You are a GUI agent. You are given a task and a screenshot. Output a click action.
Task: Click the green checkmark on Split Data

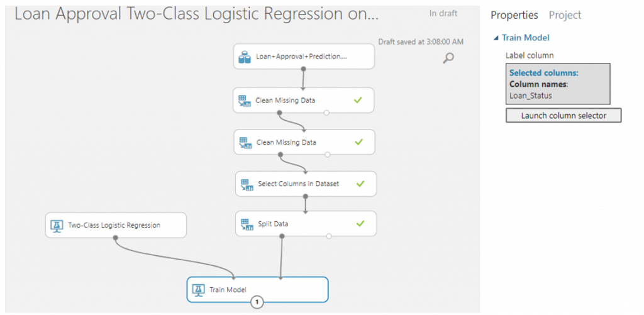point(360,223)
